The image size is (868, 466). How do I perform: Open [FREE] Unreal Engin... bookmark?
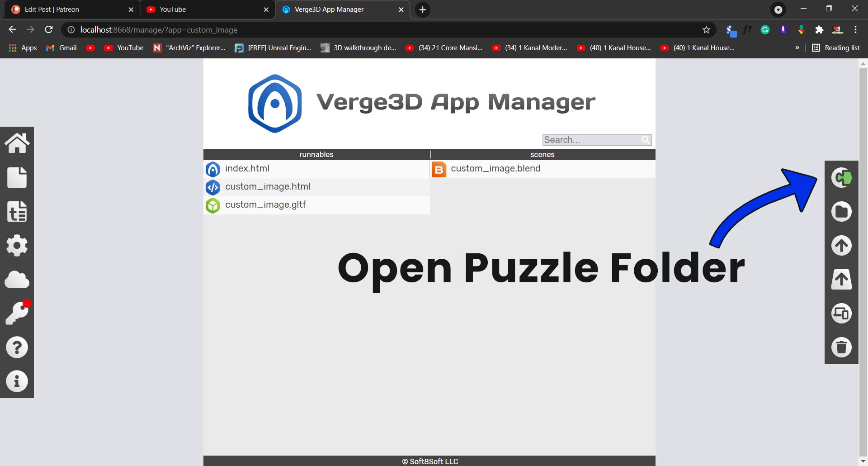tap(273, 48)
